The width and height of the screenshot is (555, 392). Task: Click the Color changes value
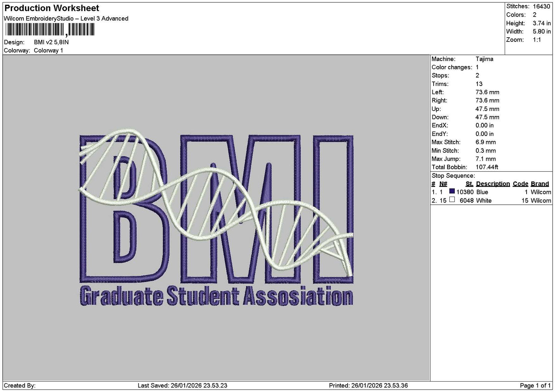pos(477,68)
